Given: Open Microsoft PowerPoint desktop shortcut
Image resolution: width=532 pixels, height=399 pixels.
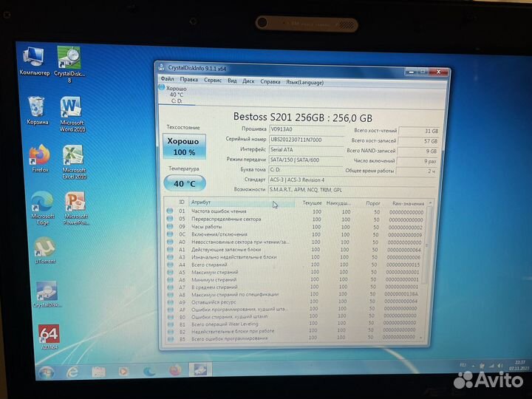Looking at the screenshot, I should pyautogui.click(x=76, y=208).
